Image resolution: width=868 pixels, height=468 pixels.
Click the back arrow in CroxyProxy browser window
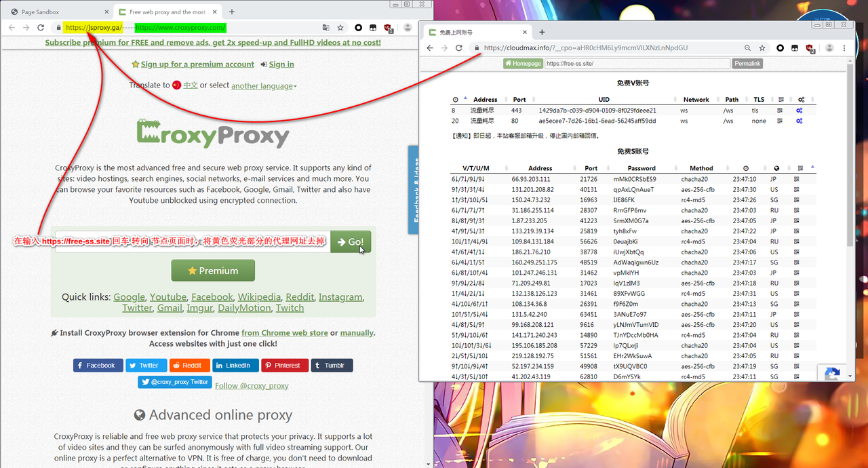click(x=10, y=28)
